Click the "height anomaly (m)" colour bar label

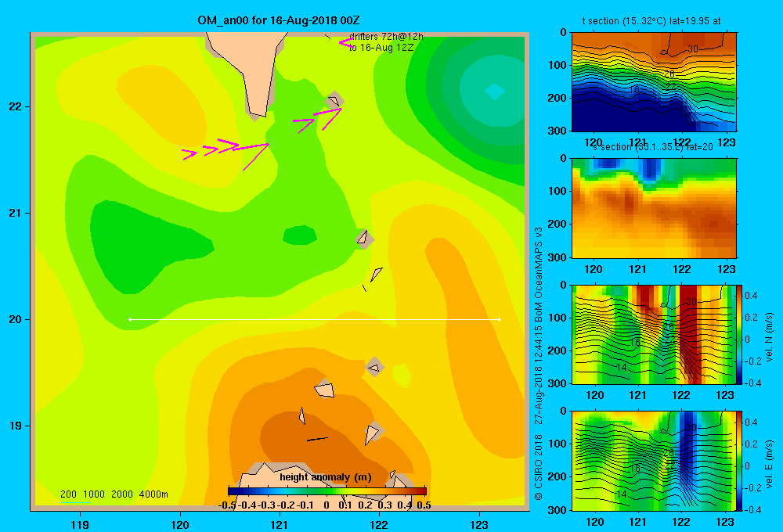point(326,477)
